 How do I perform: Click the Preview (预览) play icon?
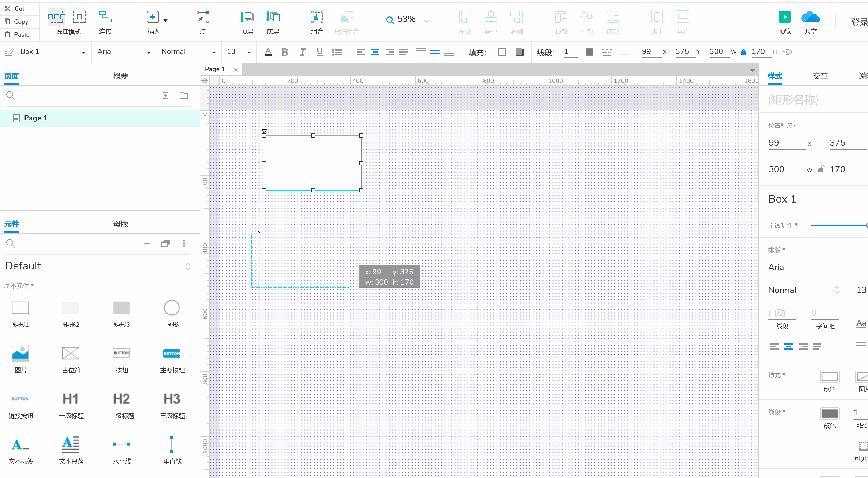click(x=785, y=17)
